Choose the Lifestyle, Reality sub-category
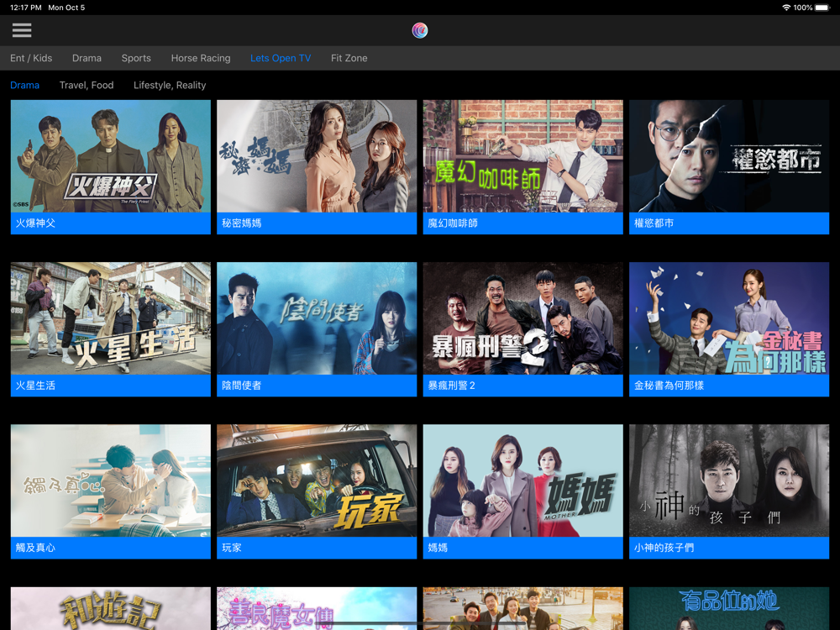 (x=170, y=85)
